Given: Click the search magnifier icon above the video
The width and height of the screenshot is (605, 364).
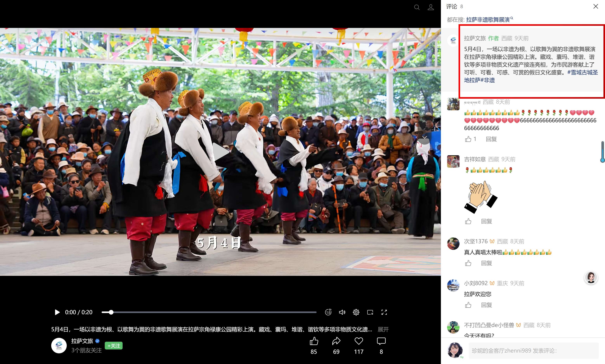Looking at the screenshot, I should tap(416, 7).
